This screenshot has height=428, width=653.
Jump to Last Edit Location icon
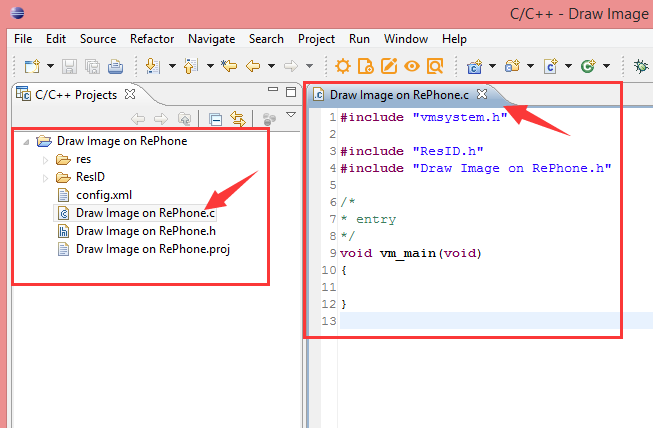coord(229,66)
